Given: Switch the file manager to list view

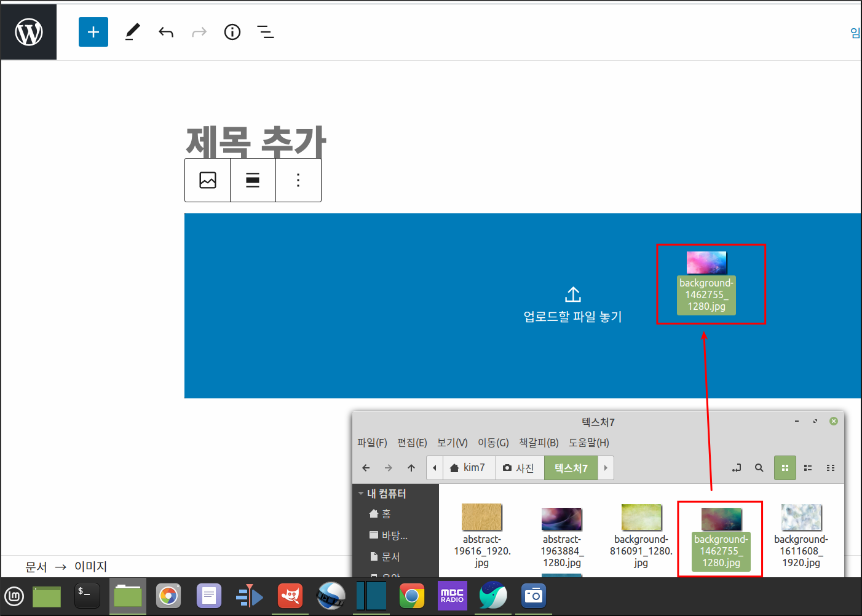Looking at the screenshot, I should coord(808,468).
